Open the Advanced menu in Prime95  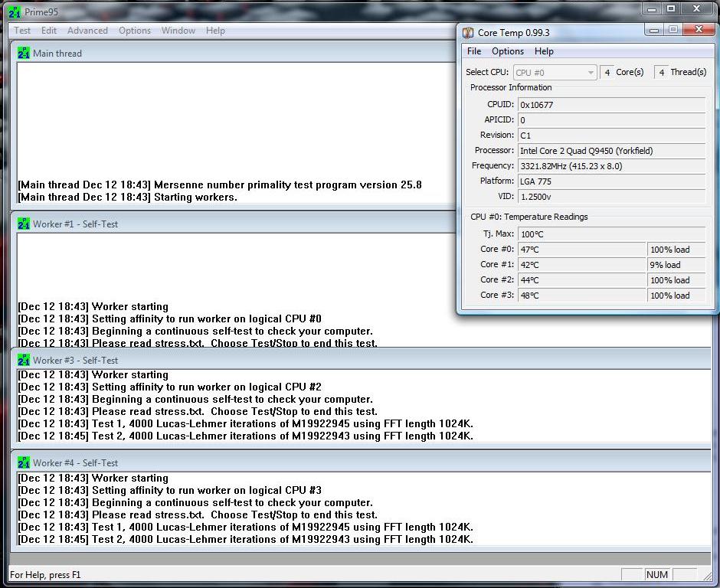point(87,31)
